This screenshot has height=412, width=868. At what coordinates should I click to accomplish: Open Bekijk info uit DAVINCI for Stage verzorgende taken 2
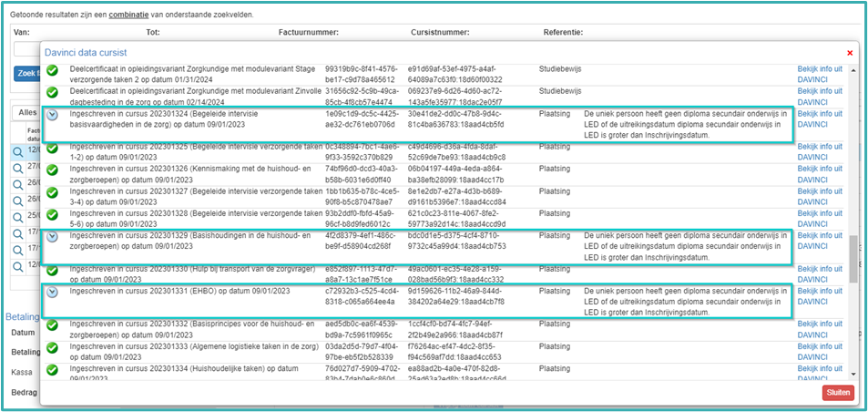[x=820, y=75]
